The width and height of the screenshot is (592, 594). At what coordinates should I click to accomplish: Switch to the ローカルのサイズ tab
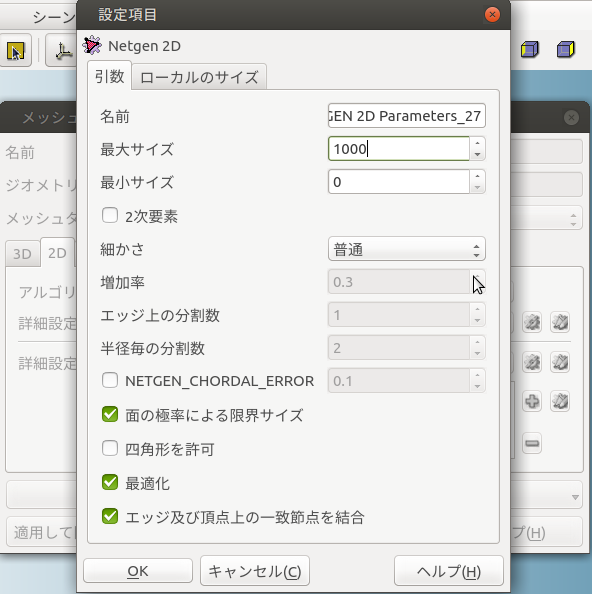click(x=199, y=77)
